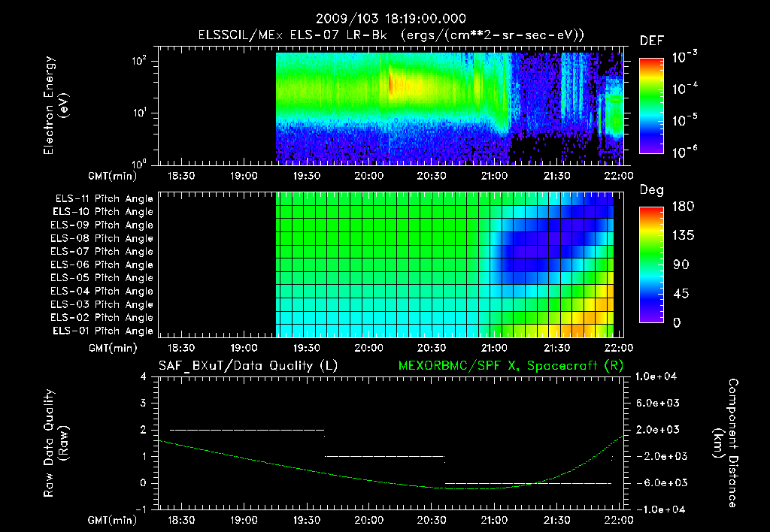This screenshot has height=532, width=770.
Task: Click the "-1" tick on Raw Data Quality axis
Action: point(141,509)
